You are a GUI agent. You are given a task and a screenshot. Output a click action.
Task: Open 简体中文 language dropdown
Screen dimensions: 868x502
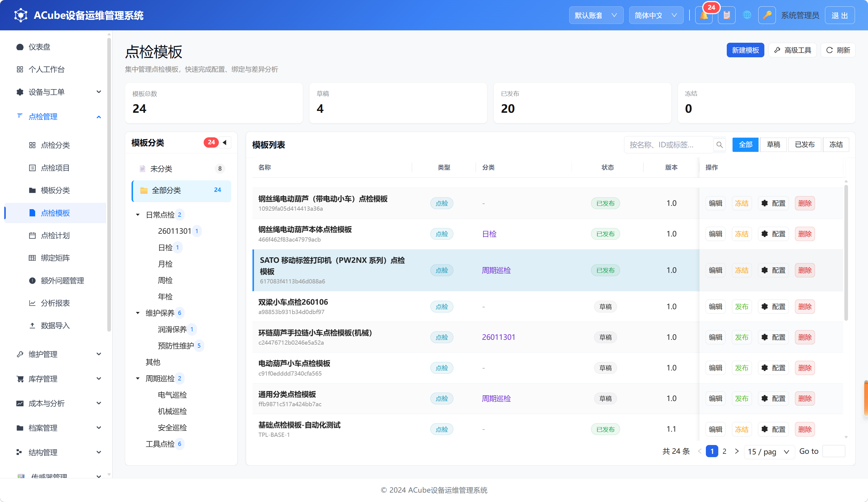[x=656, y=15]
